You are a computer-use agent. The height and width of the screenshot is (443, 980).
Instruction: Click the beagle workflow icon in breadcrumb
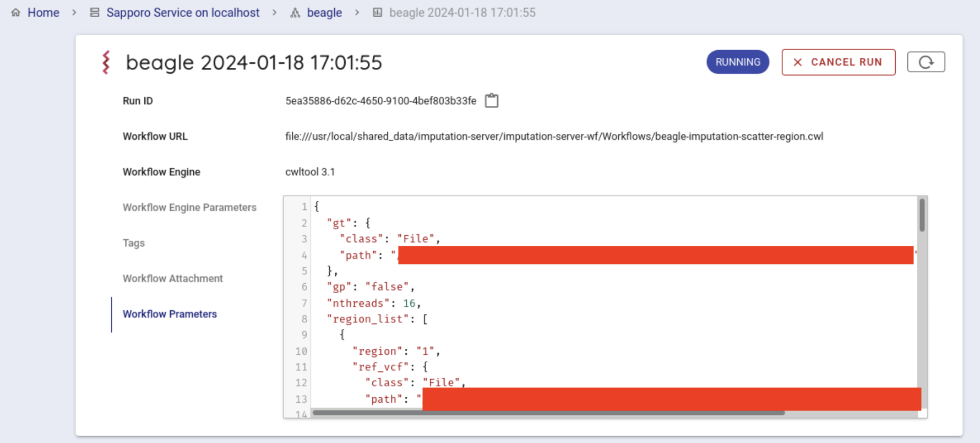295,12
